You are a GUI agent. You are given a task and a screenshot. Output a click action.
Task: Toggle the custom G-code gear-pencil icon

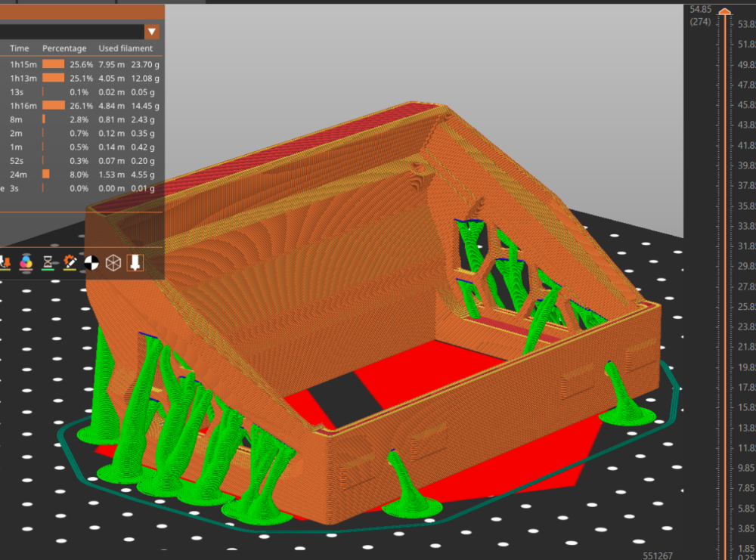[70, 263]
